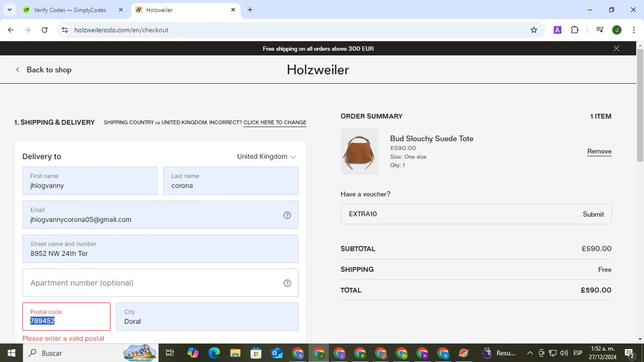
Task: Close the Holzweiler tab
Action: (x=233, y=10)
